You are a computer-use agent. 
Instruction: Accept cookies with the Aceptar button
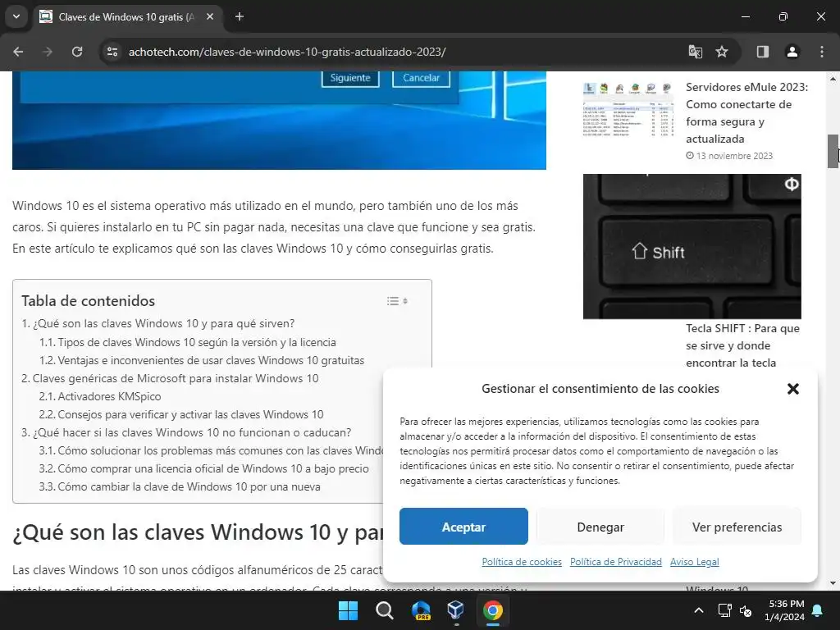point(463,527)
